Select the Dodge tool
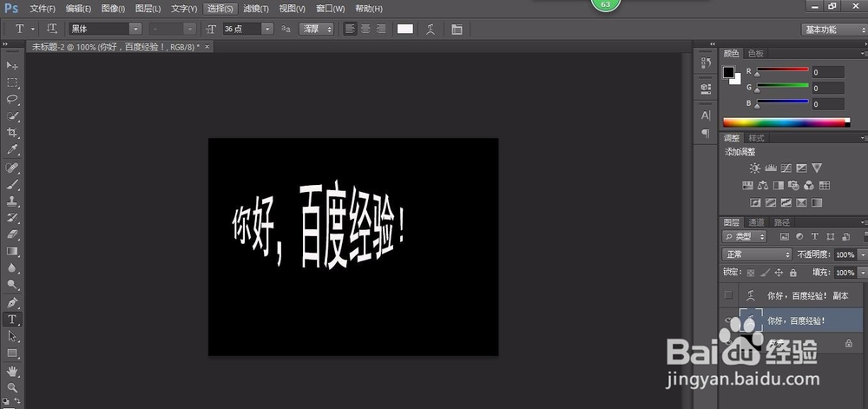 [12, 285]
